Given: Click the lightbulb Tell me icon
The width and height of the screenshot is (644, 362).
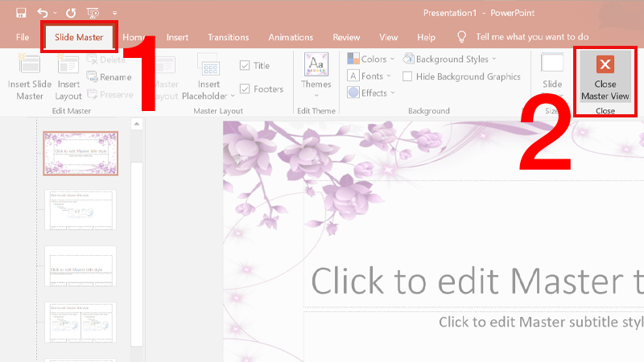Looking at the screenshot, I should 461,37.
